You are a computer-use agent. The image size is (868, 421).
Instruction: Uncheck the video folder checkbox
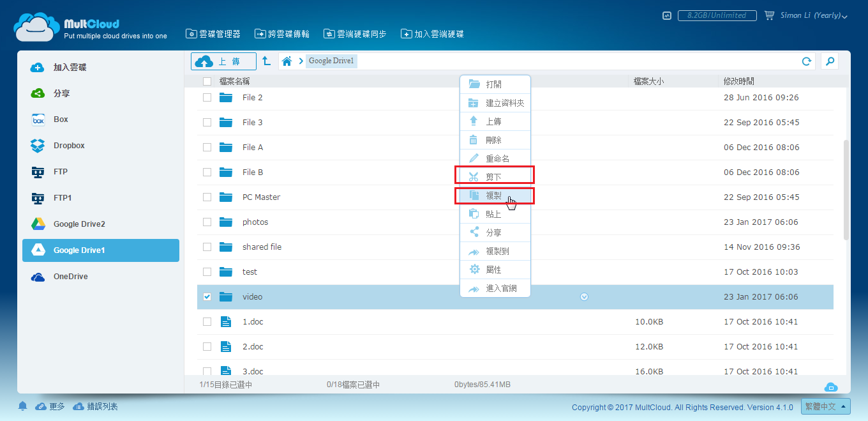click(207, 296)
